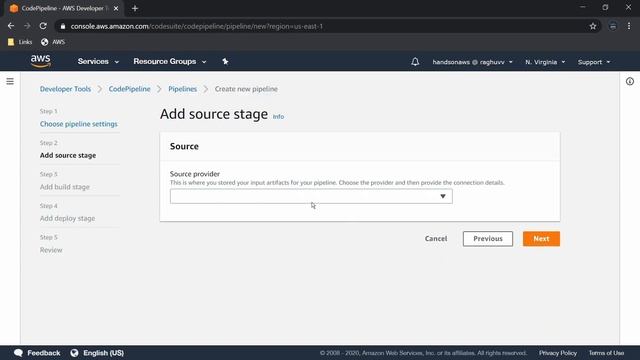640x360 pixels.
Task: Open Choose pipeline settings step
Action: tap(78, 124)
